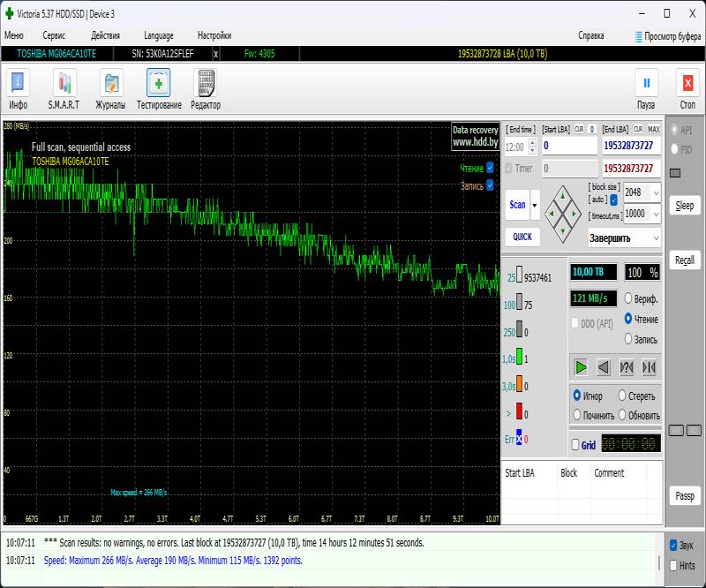Toggle the Звук sound checkbox

(x=674, y=545)
